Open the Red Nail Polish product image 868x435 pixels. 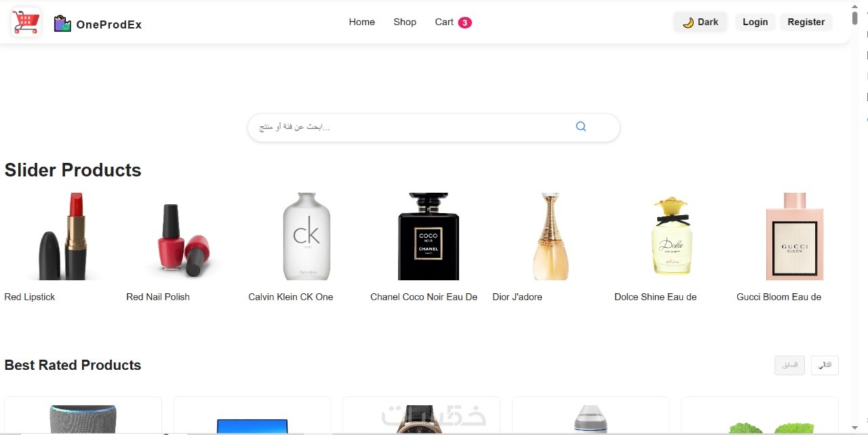[184, 240]
